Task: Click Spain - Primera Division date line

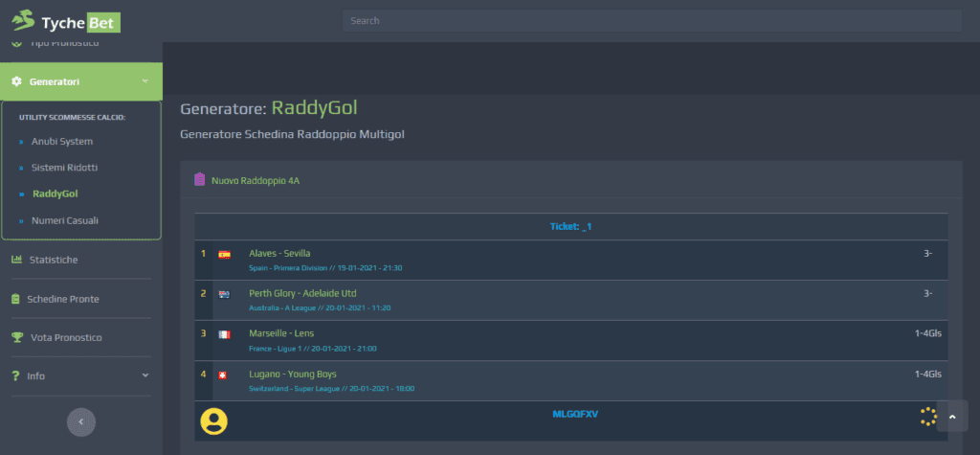Action: coord(325,268)
